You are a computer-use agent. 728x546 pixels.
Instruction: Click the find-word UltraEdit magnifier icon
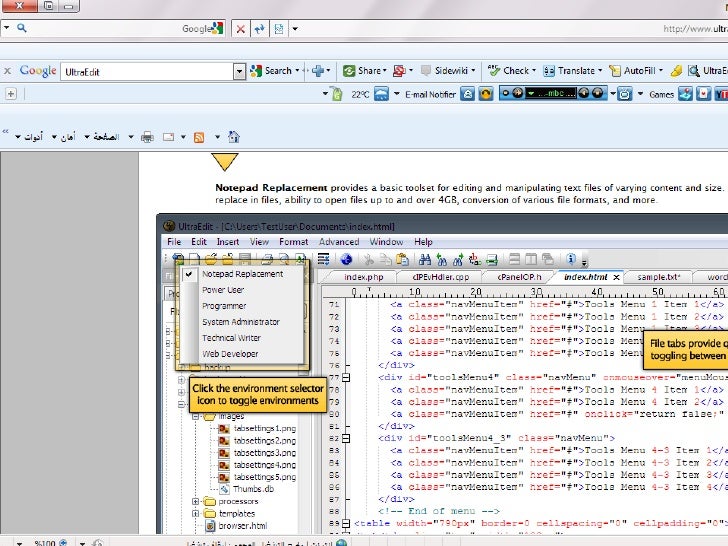(694, 71)
